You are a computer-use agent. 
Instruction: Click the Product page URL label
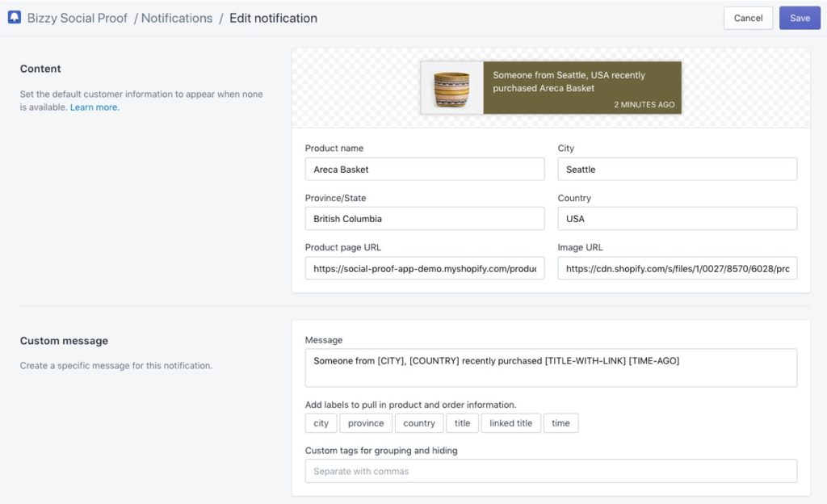[x=342, y=247]
